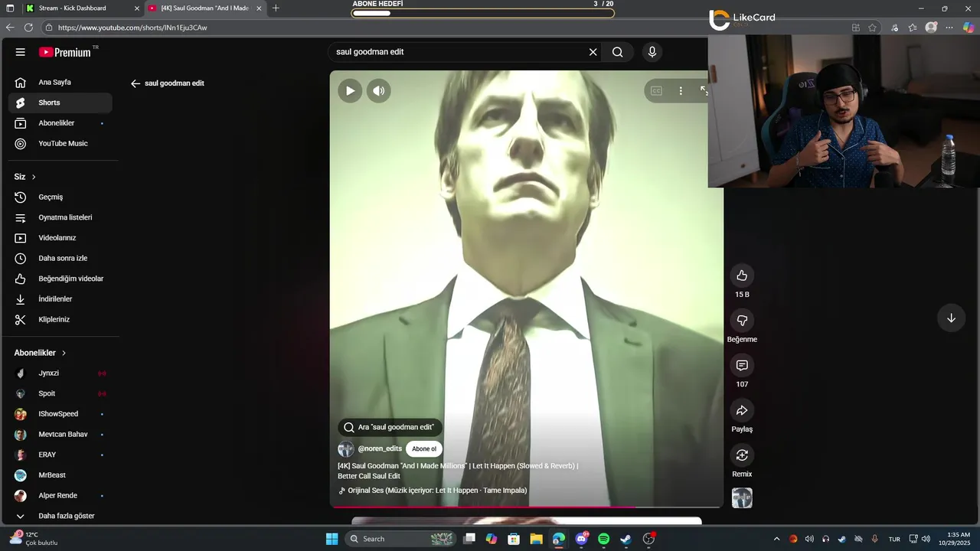Select Shorts in the sidebar

click(x=60, y=103)
